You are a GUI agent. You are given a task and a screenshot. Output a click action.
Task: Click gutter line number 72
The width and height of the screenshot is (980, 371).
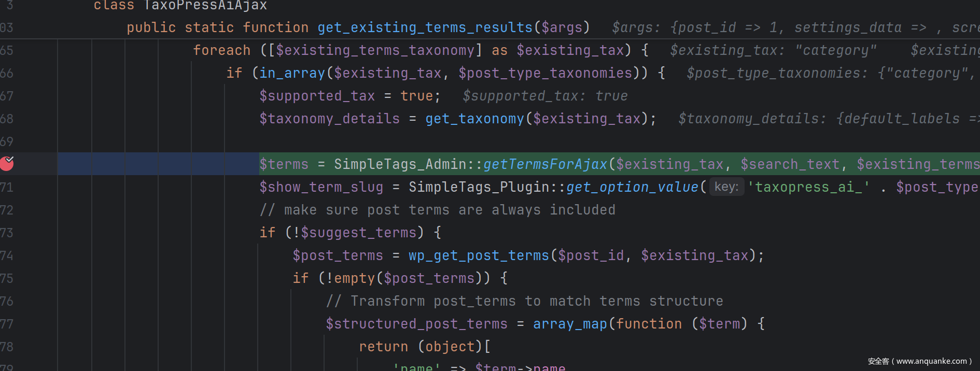click(7, 210)
